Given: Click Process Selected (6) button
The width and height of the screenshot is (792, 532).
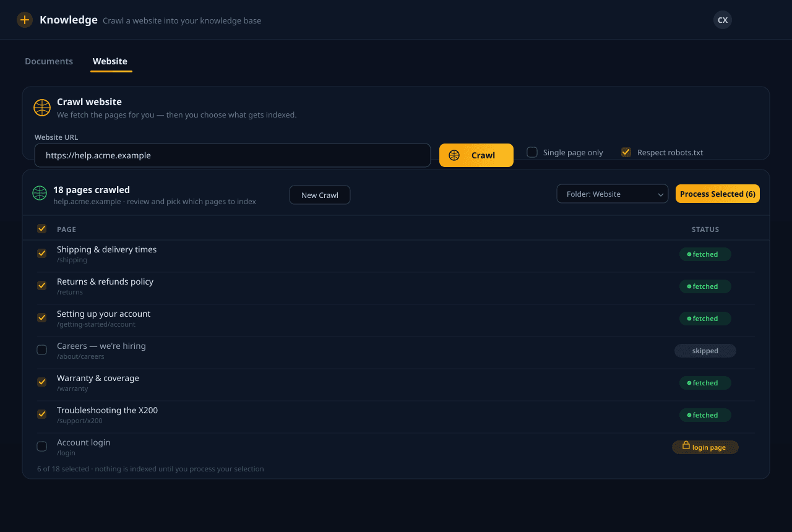Looking at the screenshot, I should click(x=718, y=194).
